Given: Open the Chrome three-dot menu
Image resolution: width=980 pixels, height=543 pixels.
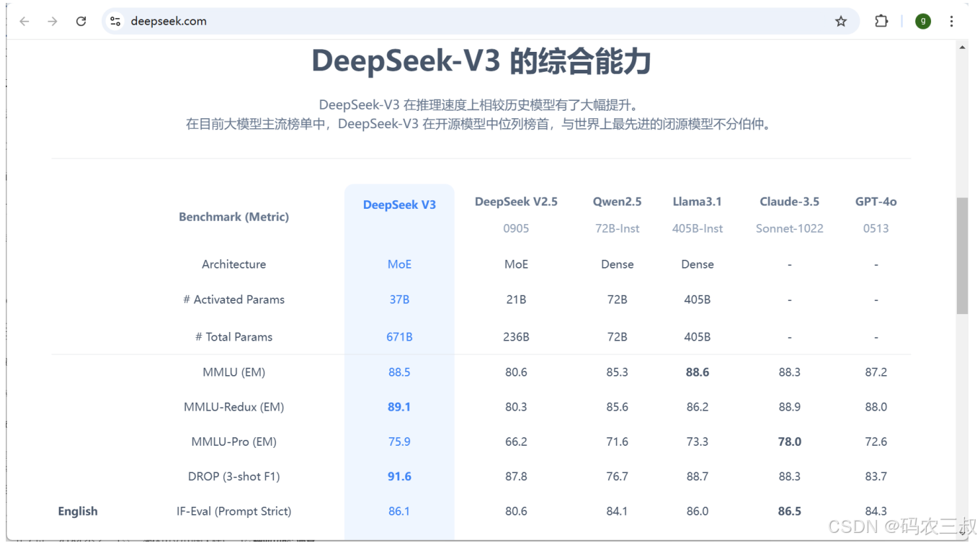Looking at the screenshot, I should [x=952, y=22].
